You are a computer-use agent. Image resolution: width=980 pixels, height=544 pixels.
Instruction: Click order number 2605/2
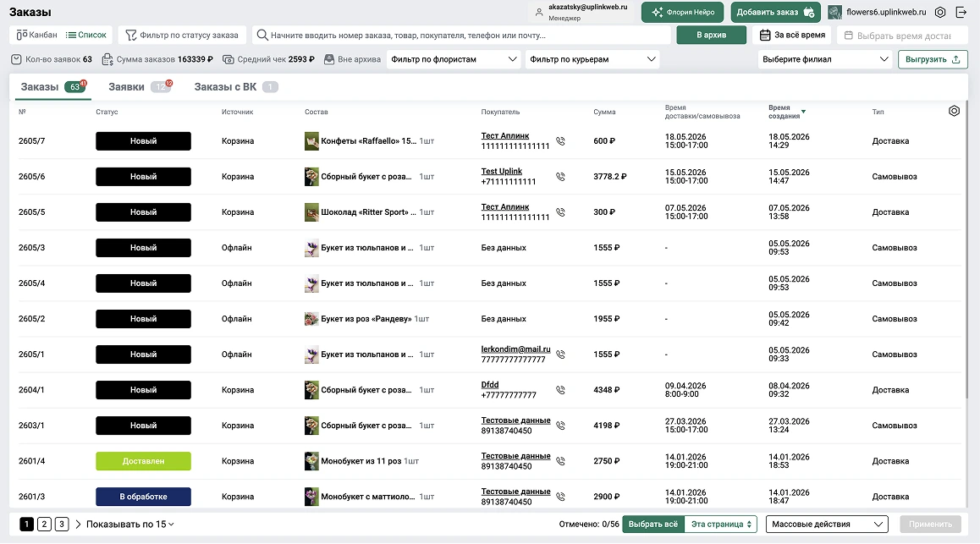pos(31,318)
